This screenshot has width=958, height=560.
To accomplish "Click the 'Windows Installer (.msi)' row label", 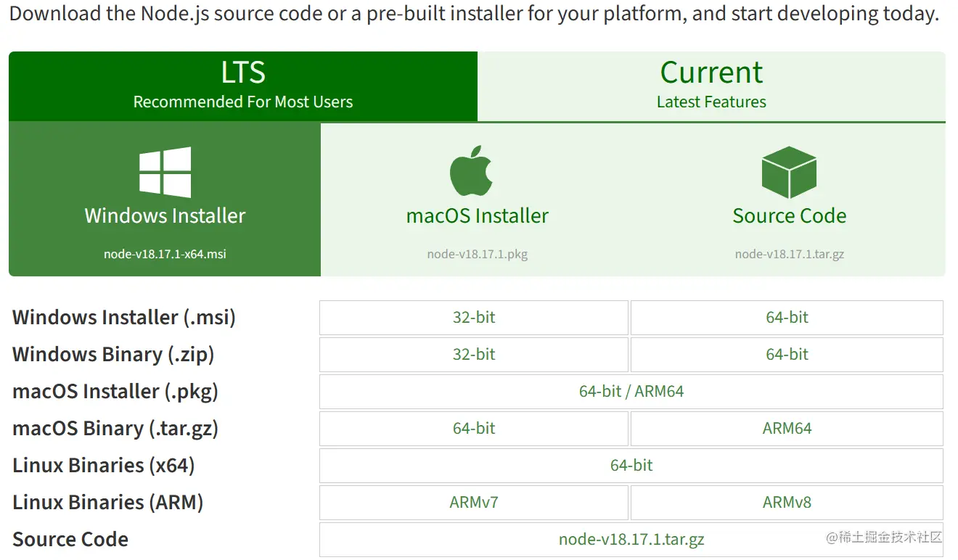I will [124, 318].
